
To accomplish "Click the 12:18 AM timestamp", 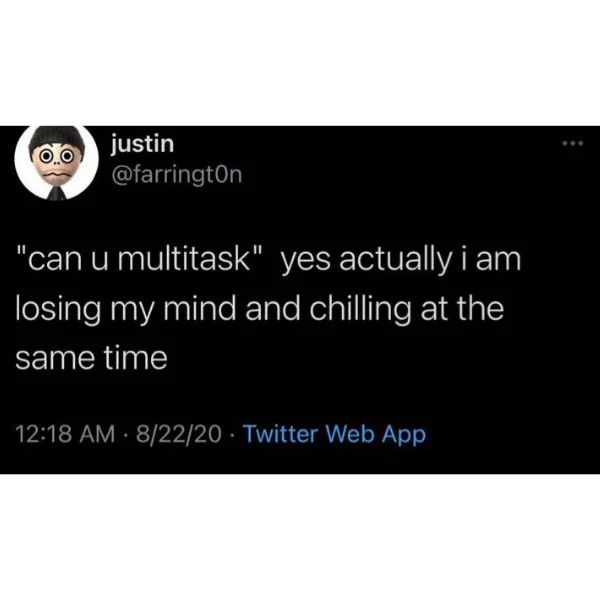I will (65, 434).
